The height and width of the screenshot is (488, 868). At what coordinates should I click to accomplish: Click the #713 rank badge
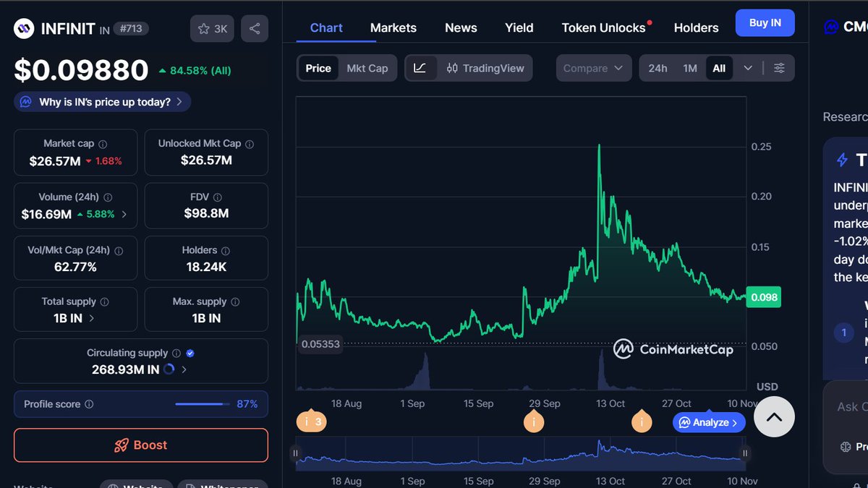(x=131, y=29)
